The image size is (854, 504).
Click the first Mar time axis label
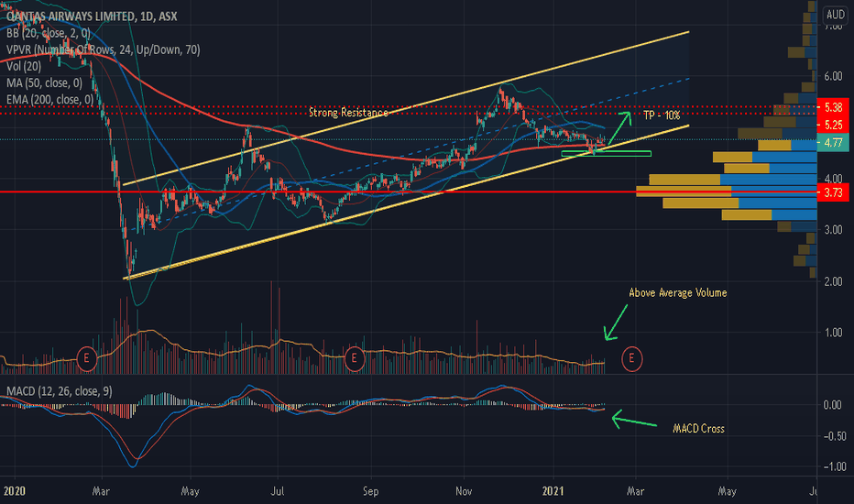(101, 491)
